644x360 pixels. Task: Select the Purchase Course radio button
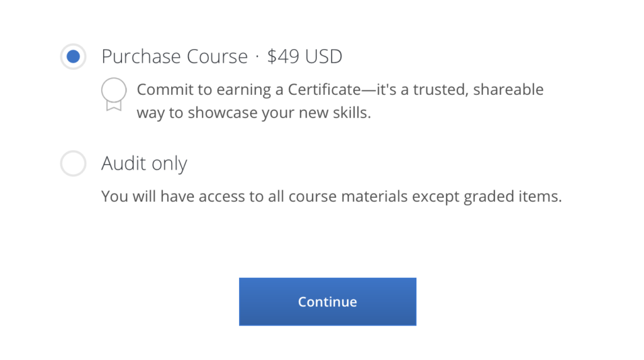(x=73, y=57)
